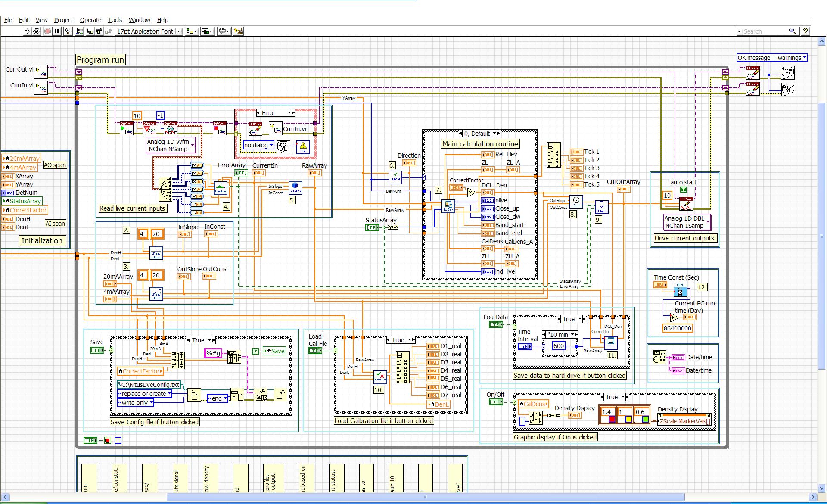Click the Pause toolbar button
This screenshot has height=504, width=827.
coord(57,31)
